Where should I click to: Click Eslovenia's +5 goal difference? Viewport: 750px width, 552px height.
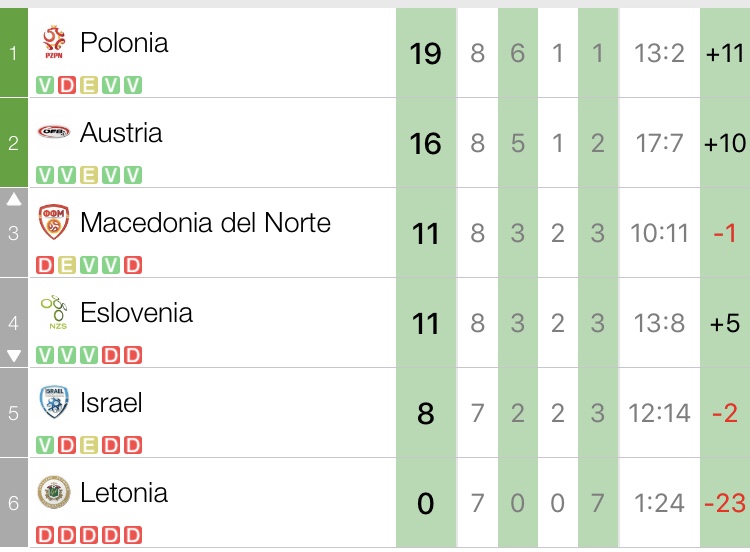point(724,323)
